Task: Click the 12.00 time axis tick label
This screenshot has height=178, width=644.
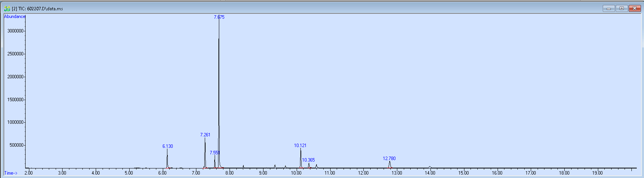Action: [x=363, y=173]
